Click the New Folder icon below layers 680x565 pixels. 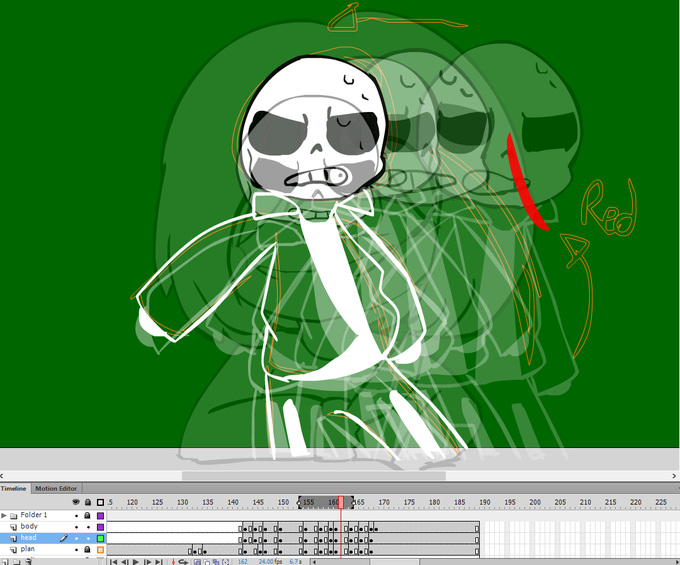click(16, 562)
